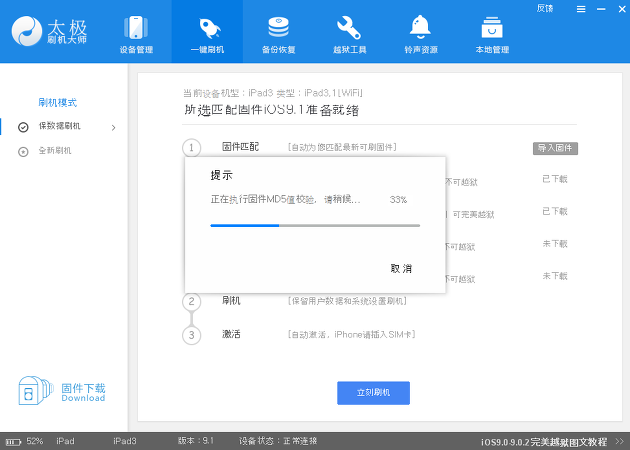Open 越狱工具 wrench tools icon

coord(350,34)
